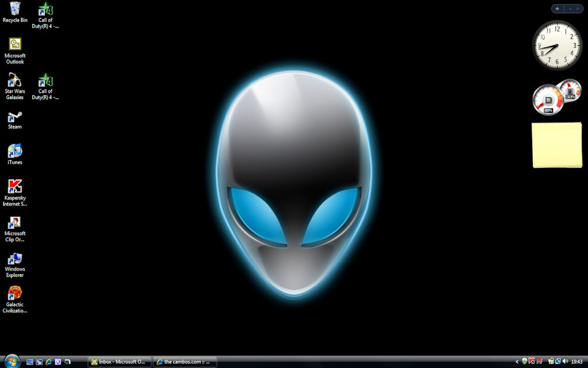Click the sidebar next gadgets arrow
This screenshot has height=368, width=588.
pos(578,9)
